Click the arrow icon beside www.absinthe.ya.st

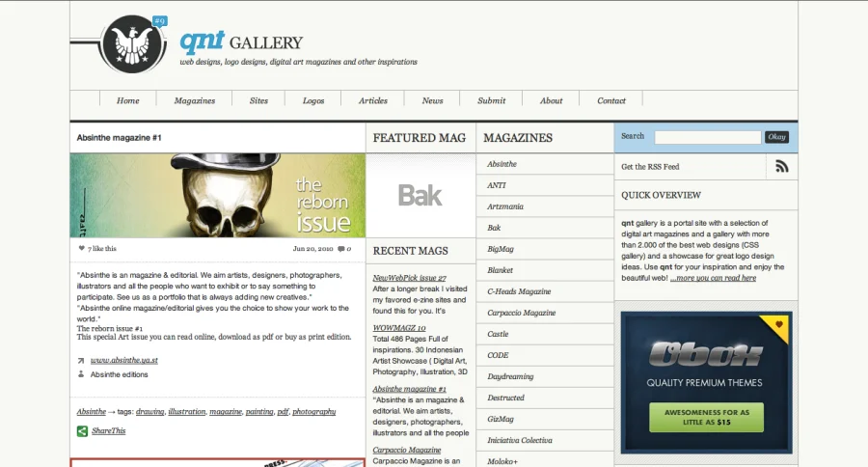pos(81,360)
